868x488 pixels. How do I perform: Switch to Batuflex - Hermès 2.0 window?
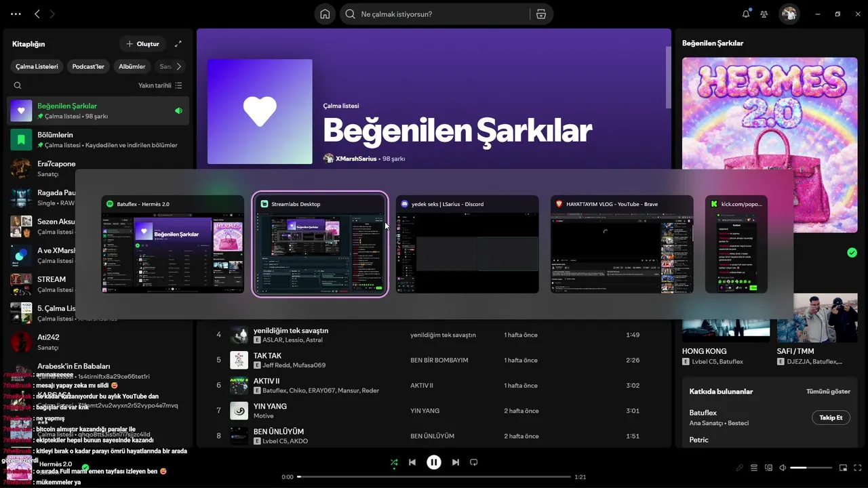click(173, 244)
